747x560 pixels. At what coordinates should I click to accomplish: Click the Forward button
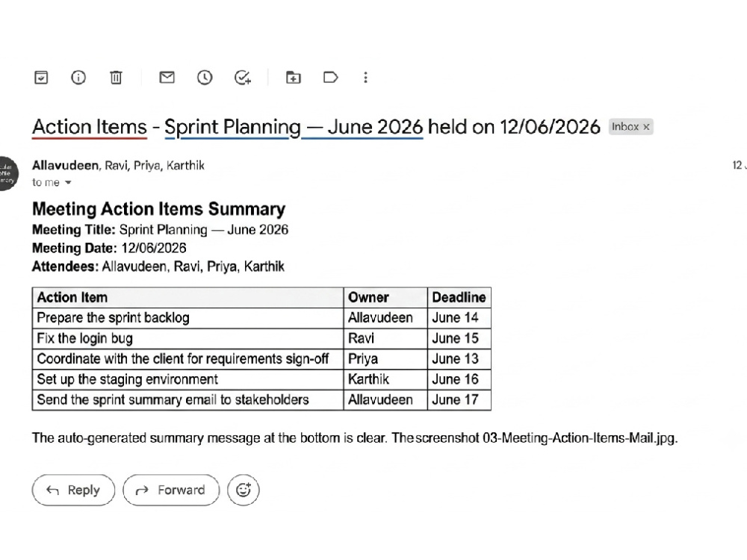click(x=171, y=490)
